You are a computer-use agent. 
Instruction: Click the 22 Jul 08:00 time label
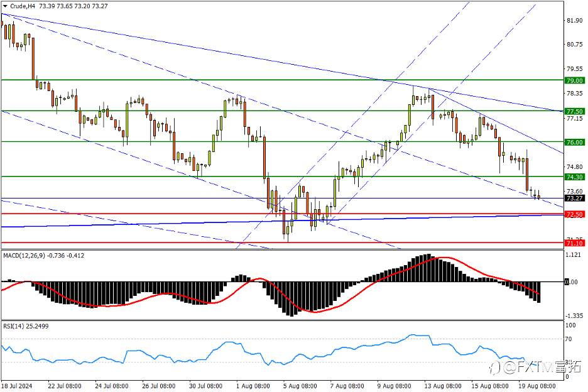click(x=65, y=386)
